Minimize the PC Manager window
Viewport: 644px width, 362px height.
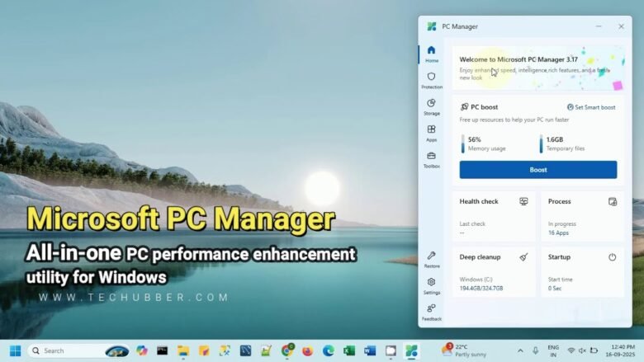point(599,26)
